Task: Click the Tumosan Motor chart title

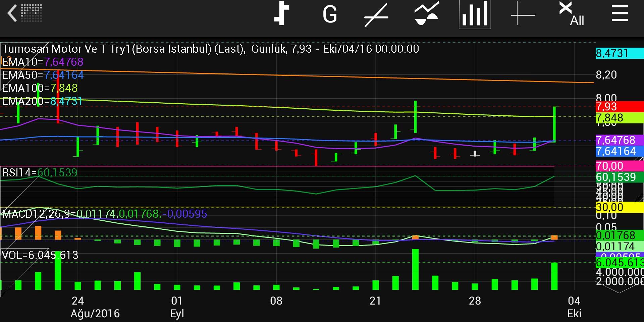Action: click(210, 49)
